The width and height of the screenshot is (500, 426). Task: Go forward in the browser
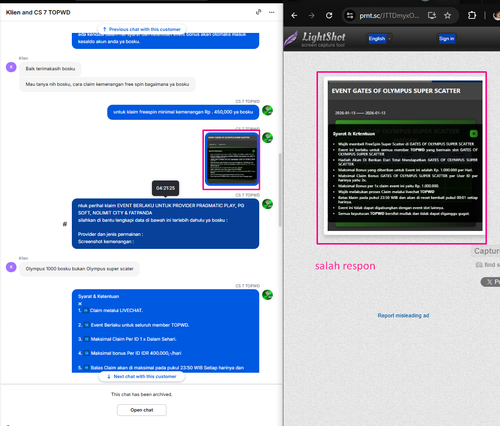(x=311, y=15)
